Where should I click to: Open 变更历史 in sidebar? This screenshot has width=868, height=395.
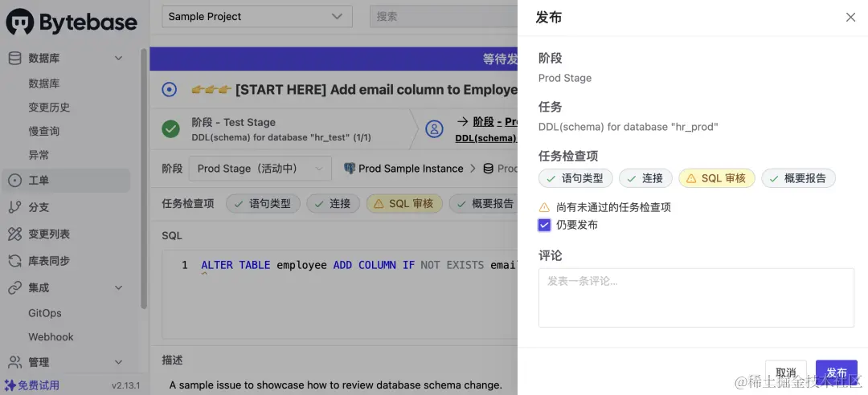click(49, 108)
